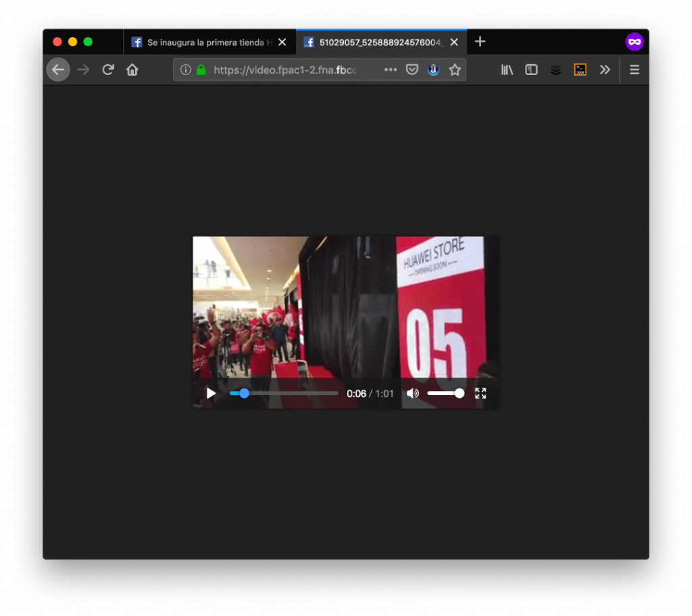Image resolution: width=692 pixels, height=616 pixels.
Task: Close the 'Se inaugura la primera tienda' tab
Action: point(282,43)
